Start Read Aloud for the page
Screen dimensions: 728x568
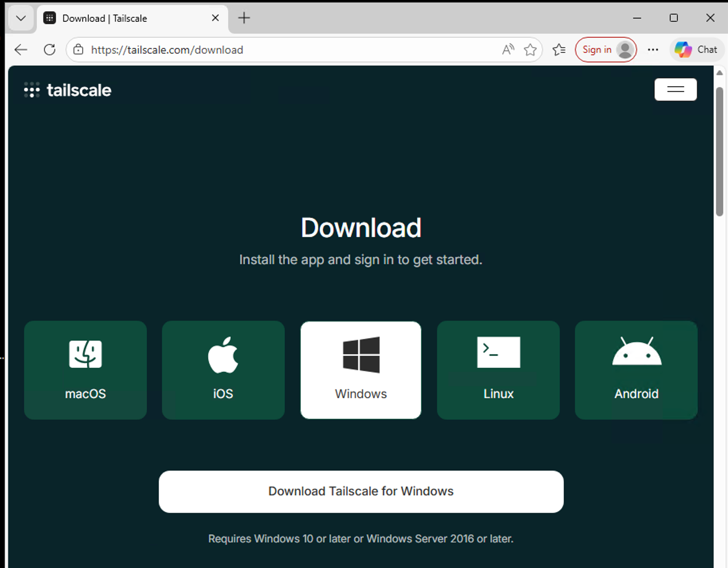(508, 49)
